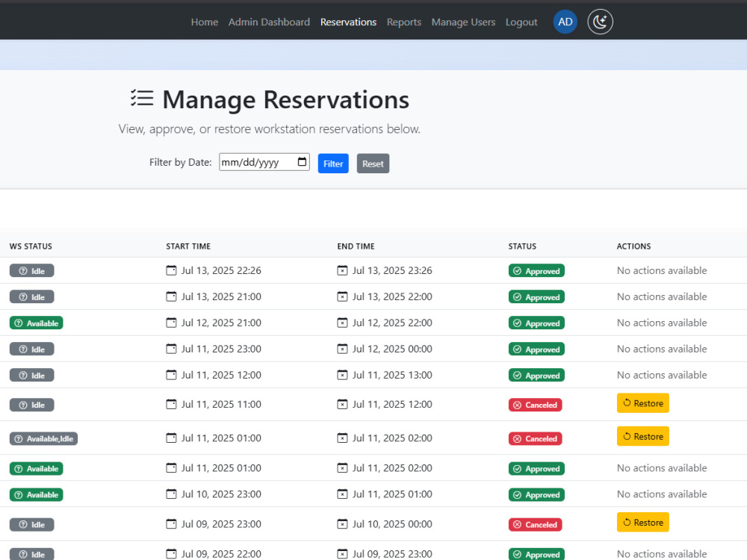Open the AD user avatar

click(x=565, y=22)
